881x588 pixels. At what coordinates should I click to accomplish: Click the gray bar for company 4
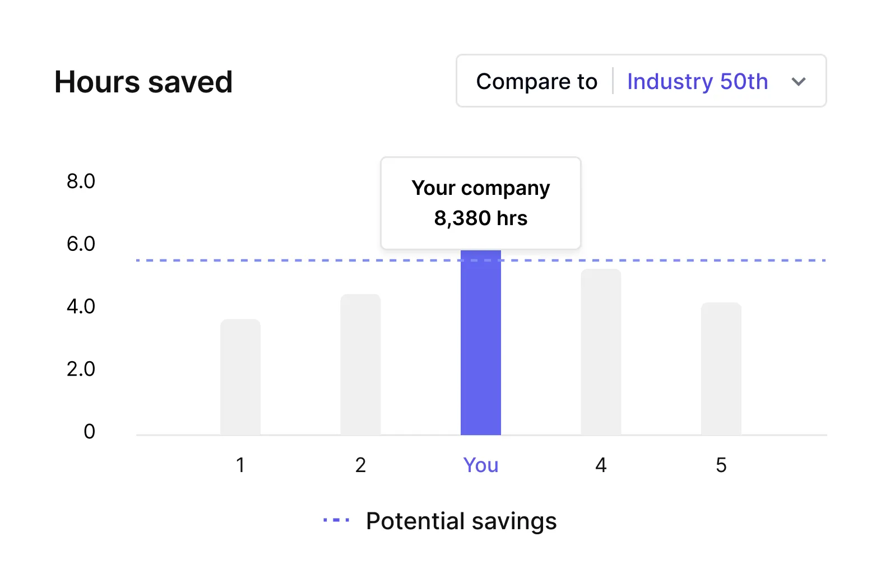click(x=601, y=352)
